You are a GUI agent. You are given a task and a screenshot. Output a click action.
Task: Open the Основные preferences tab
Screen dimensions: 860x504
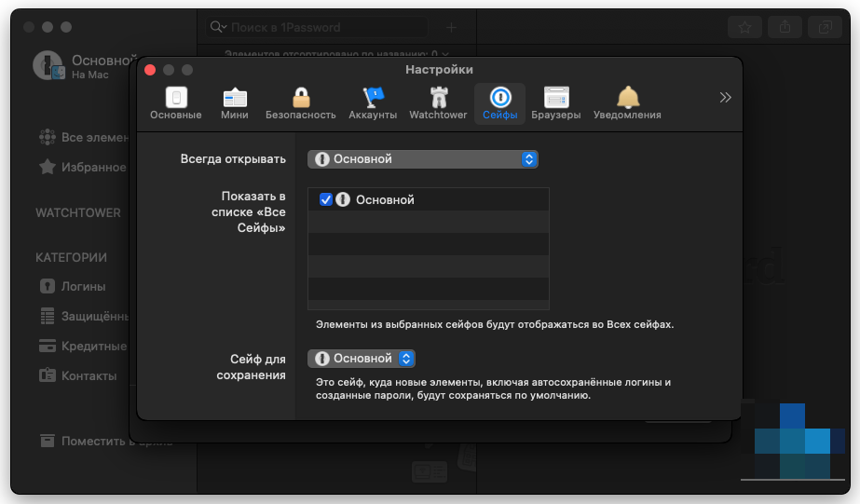176,102
